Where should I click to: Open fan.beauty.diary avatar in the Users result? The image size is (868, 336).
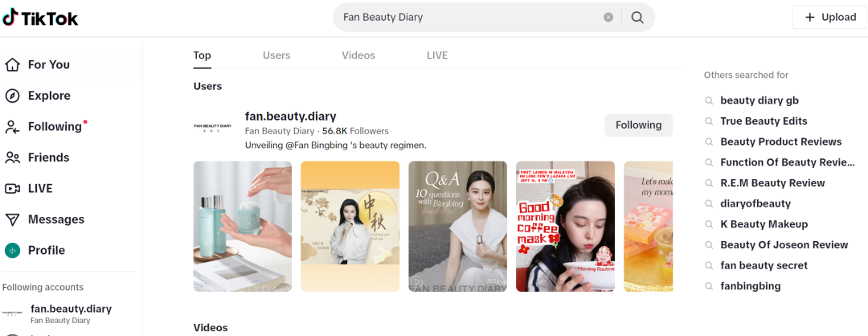click(212, 128)
